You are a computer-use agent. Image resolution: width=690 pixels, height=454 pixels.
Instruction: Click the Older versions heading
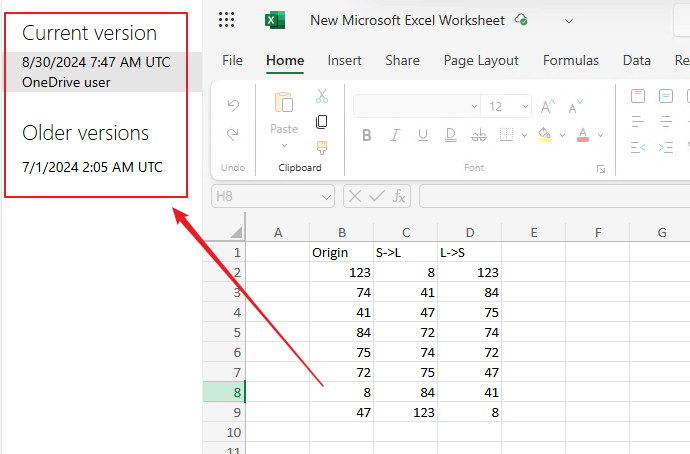85,133
